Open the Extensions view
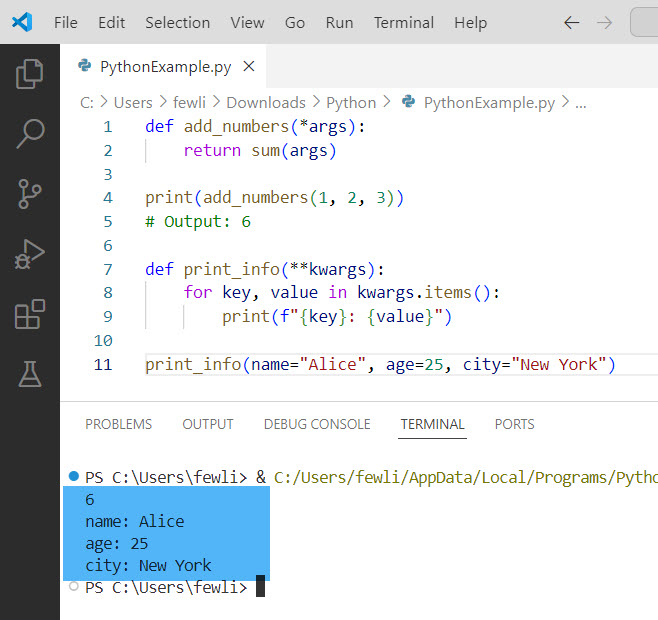Image resolution: width=658 pixels, height=620 pixels. pyautogui.click(x=29, y=314)
